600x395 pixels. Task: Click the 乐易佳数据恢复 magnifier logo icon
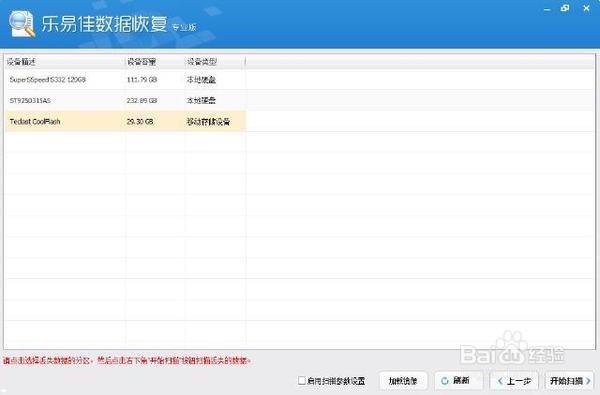pyautogui.click(x=22, y=24)
